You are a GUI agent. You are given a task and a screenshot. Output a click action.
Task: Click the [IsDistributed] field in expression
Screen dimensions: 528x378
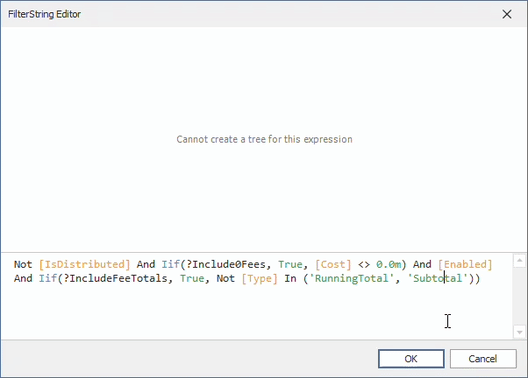(85, 264)
